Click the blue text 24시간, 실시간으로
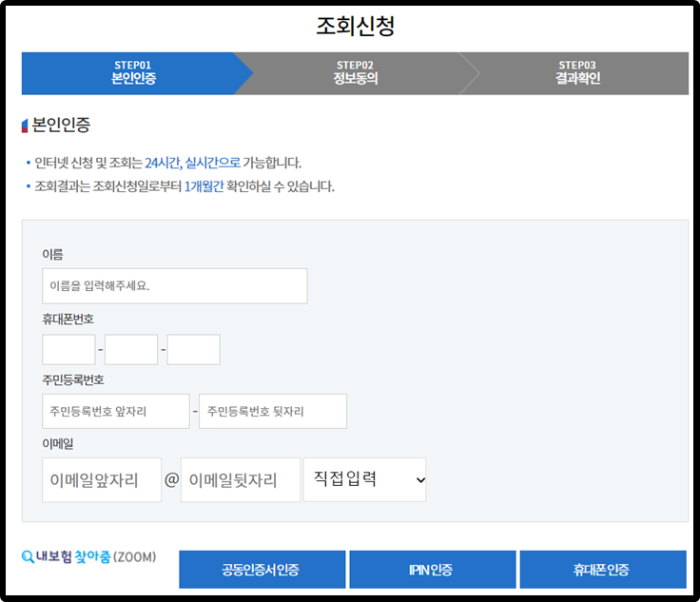700x602 pixels. (192, 163)
